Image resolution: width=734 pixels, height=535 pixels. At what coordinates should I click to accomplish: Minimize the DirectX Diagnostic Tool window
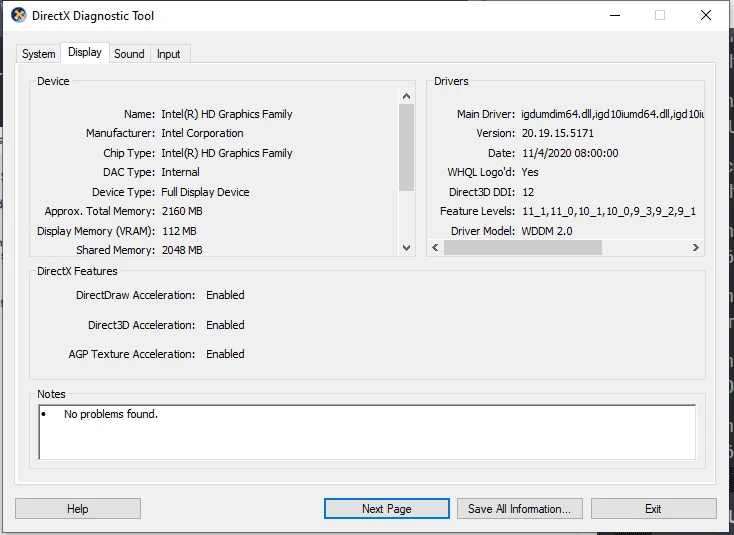click(615, 15)
